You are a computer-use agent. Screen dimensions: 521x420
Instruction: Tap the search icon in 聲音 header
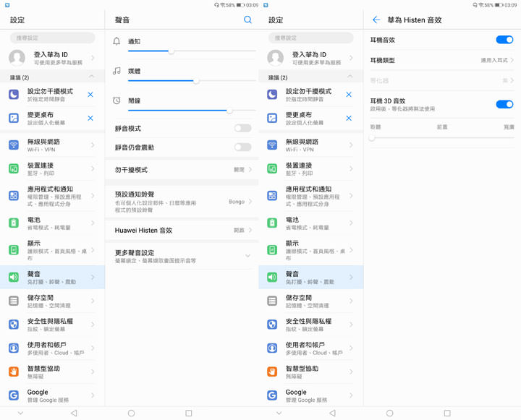click(247, 20)
